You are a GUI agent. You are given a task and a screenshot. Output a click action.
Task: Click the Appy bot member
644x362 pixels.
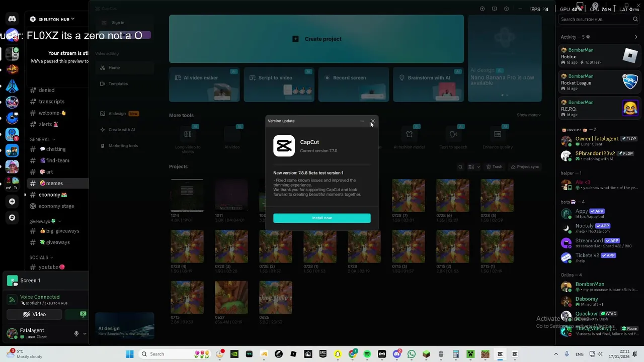click(599, 214)
